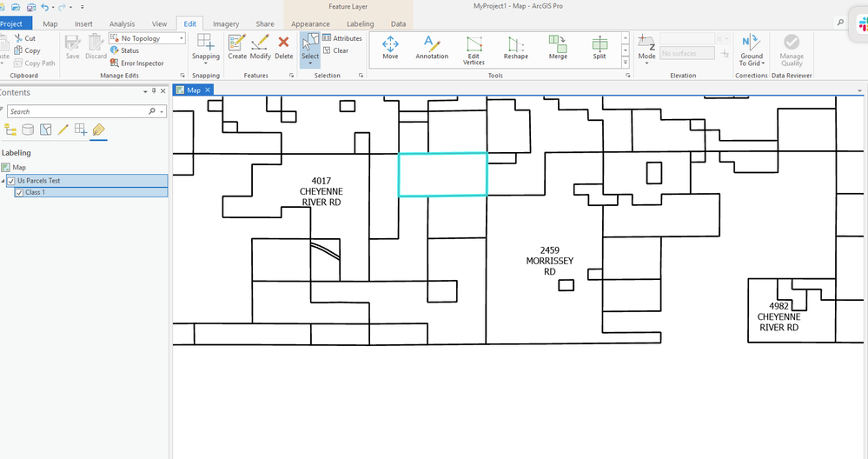
Task: Open the Error Inspector
Action: coord(136,63)
